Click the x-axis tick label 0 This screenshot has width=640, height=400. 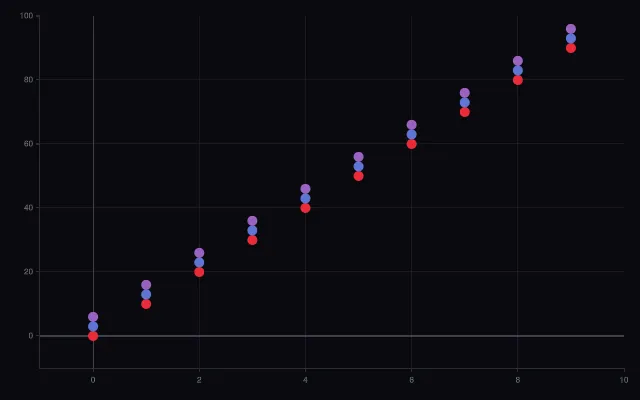click(x=93, y=380)
